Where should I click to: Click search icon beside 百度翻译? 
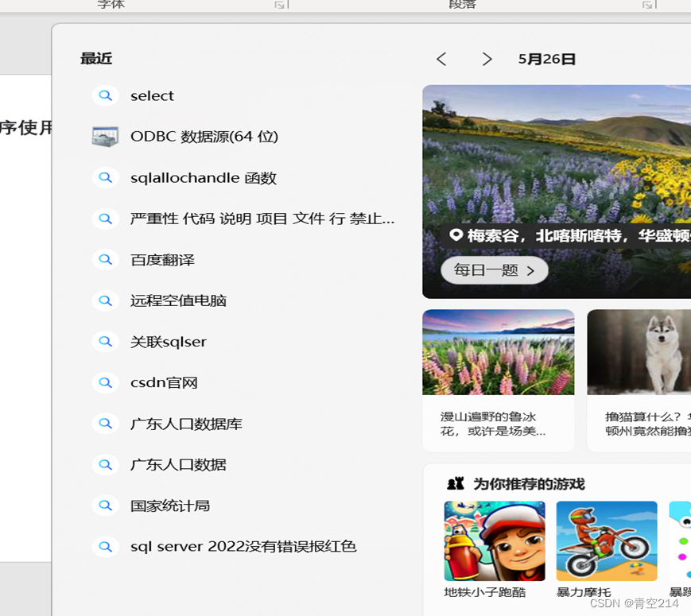105,260
